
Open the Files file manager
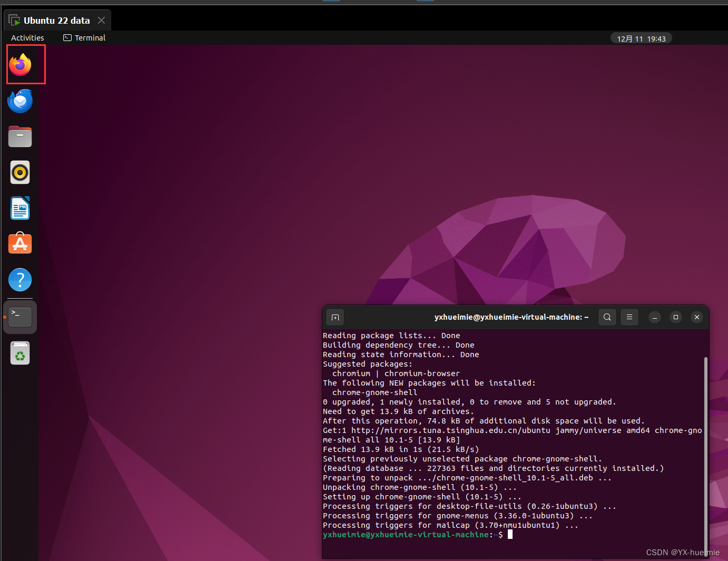tap(19, 136)
